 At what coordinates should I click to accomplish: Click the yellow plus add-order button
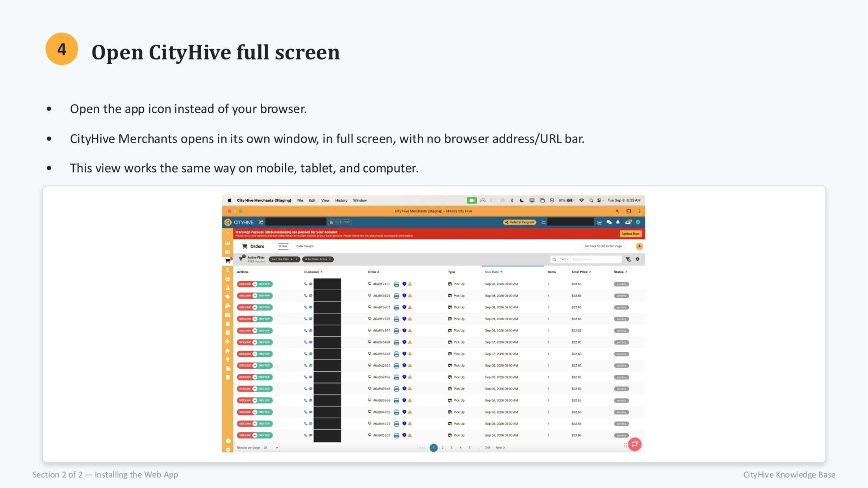coord(639,246)
